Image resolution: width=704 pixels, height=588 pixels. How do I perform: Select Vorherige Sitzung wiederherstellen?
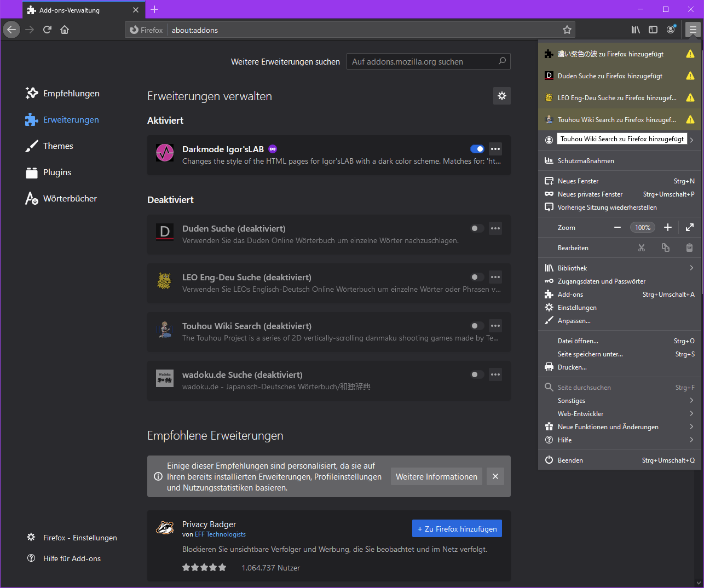tap(620, 207)
